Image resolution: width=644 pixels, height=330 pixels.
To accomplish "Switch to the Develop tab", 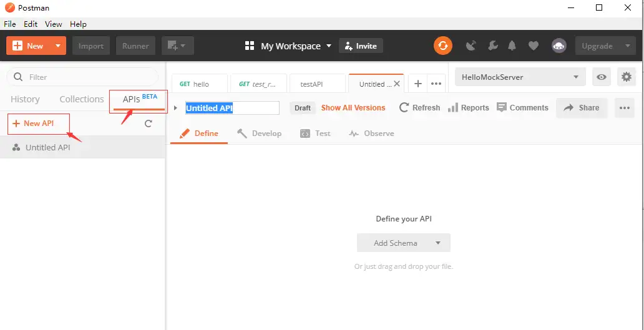I will coord(260,133).
